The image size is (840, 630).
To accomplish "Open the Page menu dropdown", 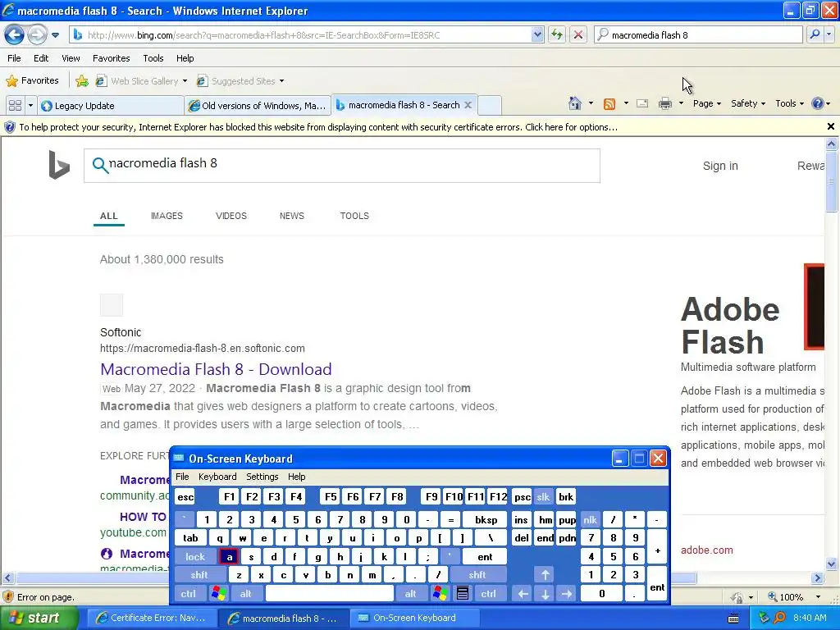I will pyautogui.click(x=706, y=103).
